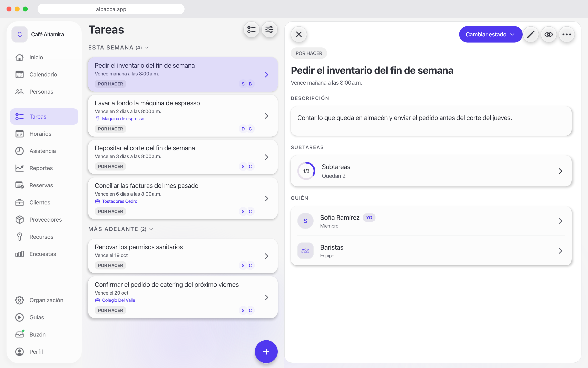Viewport: 588px width, 368px height.
Task: Open Calendario in the sidebar
Action: pos(44,74)
